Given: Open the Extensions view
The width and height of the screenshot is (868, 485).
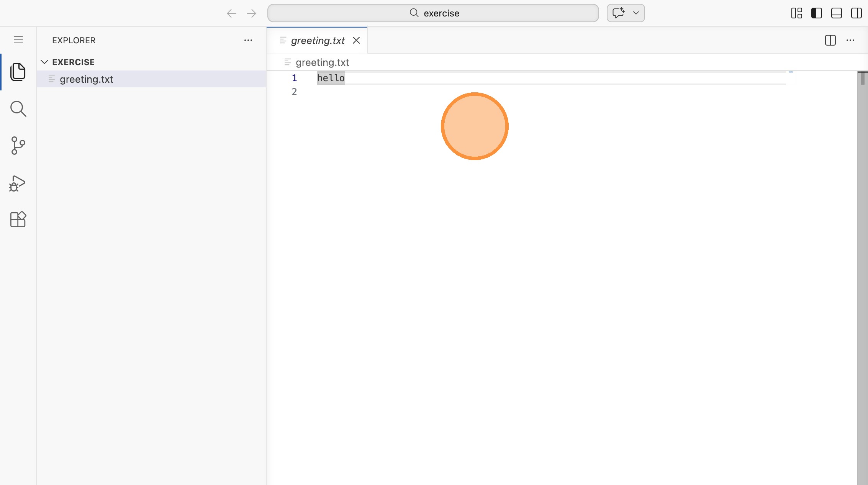Looking at the screenshot, I should [18, 220].
